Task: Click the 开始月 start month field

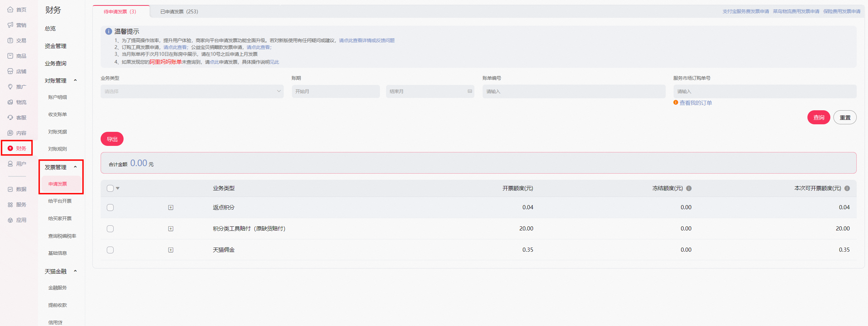Action: pyautogui.click(x=336, y=91)
